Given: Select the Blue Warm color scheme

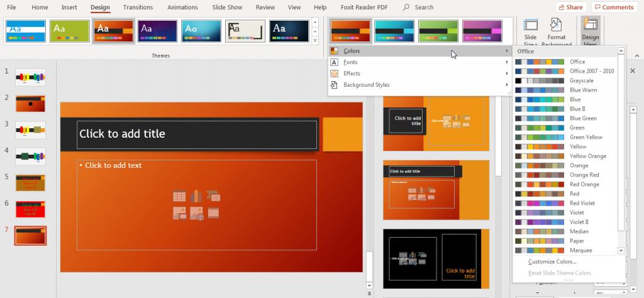Looking at the screenshot, I should click(x=583, y=90).
